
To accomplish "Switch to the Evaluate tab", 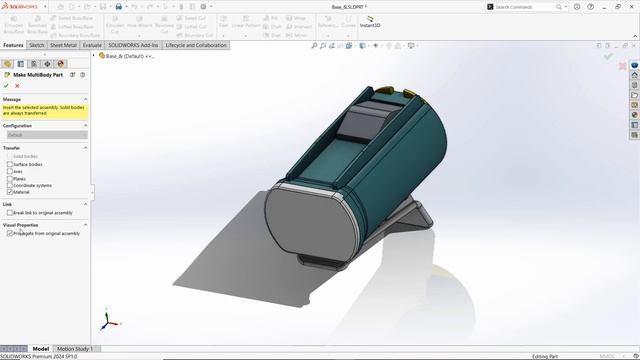I will click(92, 45).
